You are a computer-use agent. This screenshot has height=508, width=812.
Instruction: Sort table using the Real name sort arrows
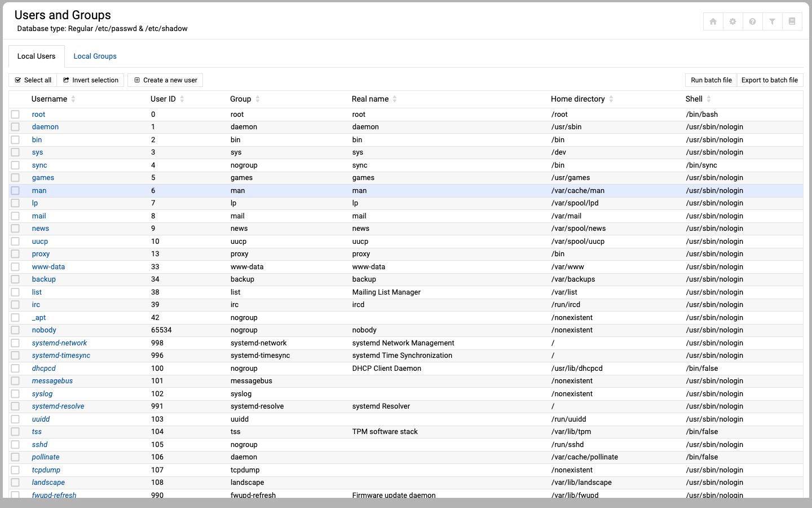[395, 99]
